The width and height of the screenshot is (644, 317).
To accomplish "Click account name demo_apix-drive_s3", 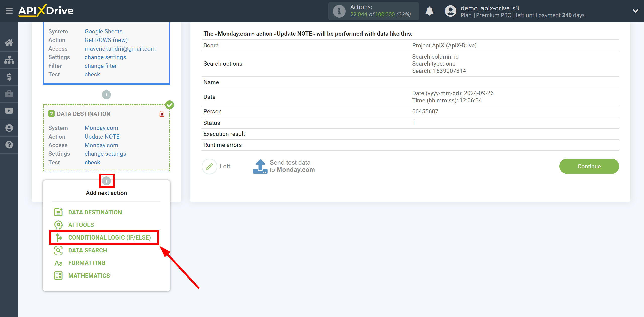I will [490, 8].
